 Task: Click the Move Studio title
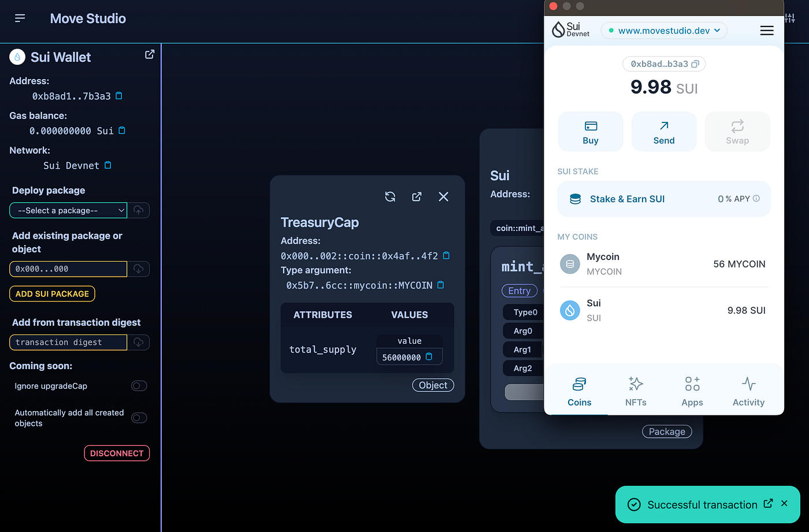(88, 18)
